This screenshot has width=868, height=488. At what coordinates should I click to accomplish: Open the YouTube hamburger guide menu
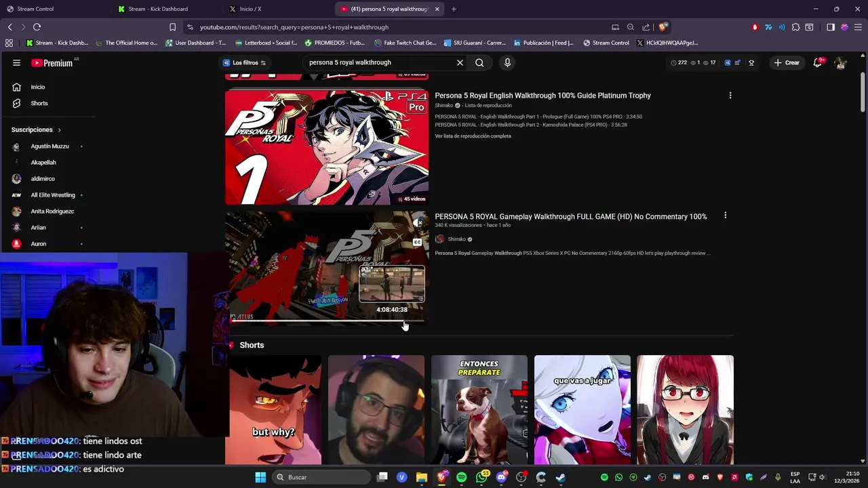pos(16,62)
